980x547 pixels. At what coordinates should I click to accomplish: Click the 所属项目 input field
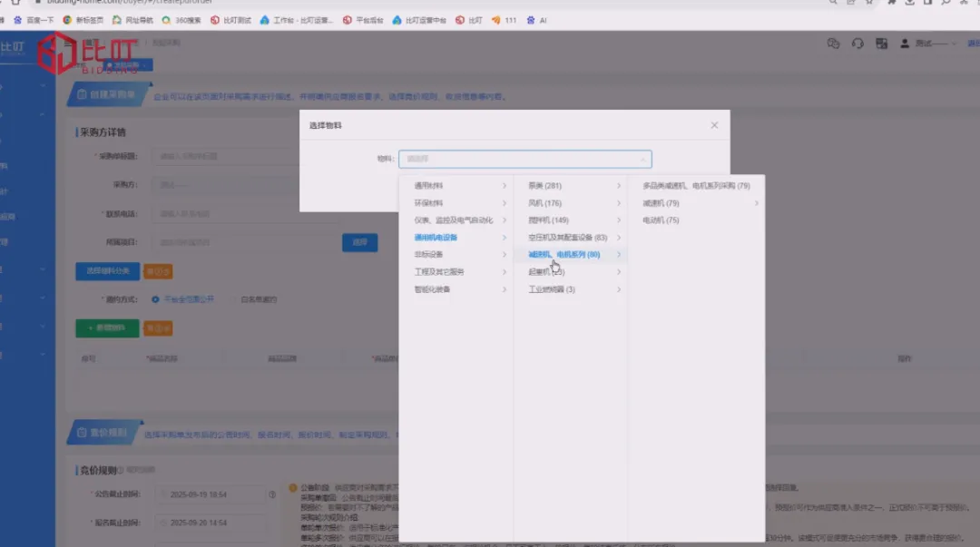coord(246,242)
